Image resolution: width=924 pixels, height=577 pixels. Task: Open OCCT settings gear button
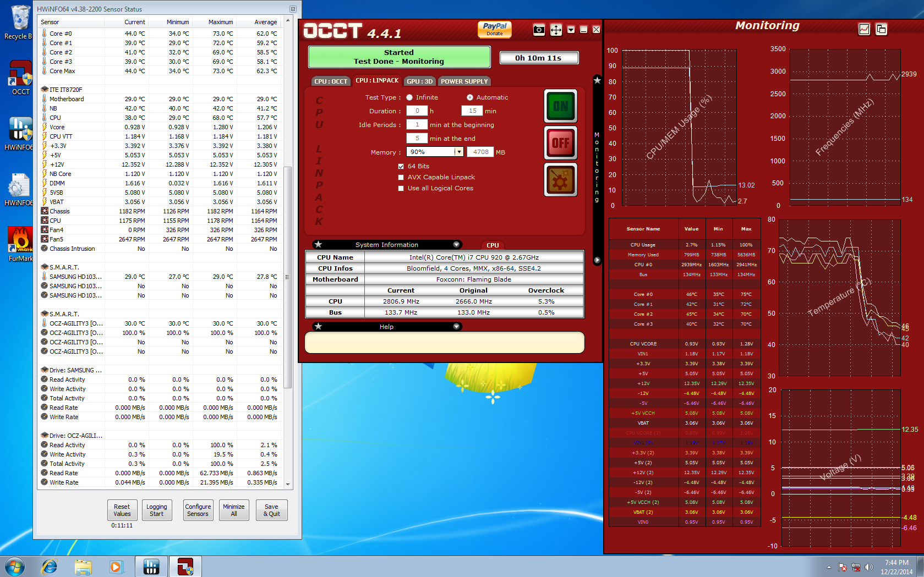[x=560, y=180]
